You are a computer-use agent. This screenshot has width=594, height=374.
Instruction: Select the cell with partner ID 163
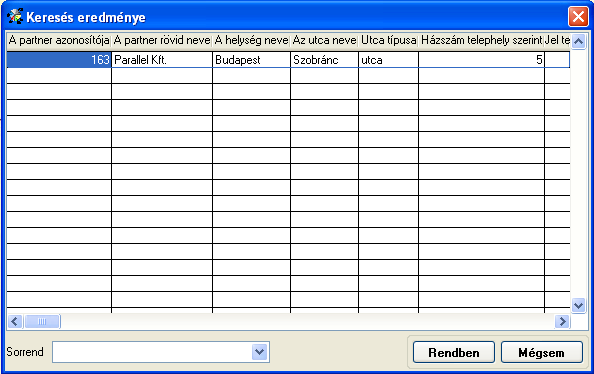pyautogui.click(x=59, y=60)
